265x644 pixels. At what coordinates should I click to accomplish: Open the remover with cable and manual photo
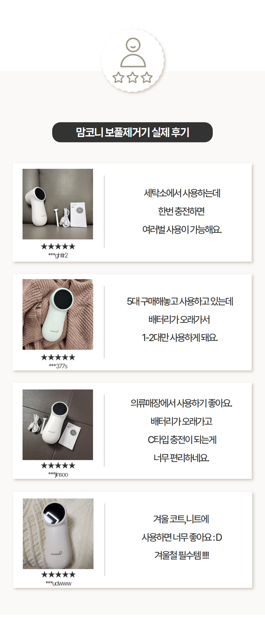coord(58,425)
